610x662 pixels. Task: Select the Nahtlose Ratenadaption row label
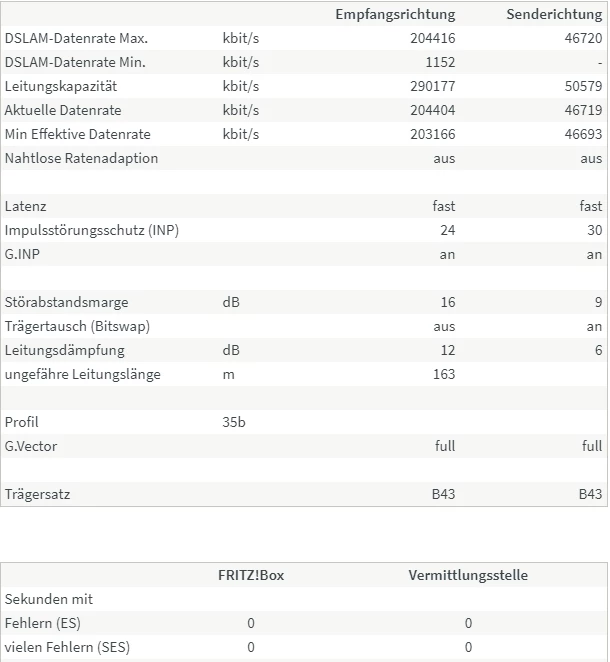pyautogui.click(x=81, y=158)
